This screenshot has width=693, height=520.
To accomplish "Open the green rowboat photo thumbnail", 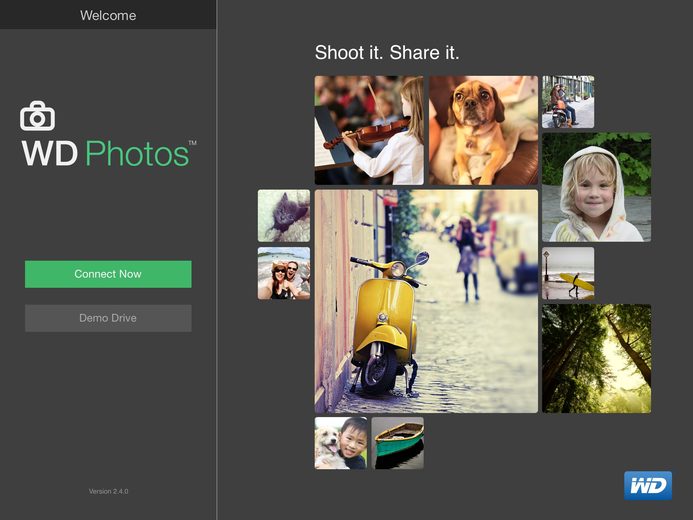I will point(398,443).
